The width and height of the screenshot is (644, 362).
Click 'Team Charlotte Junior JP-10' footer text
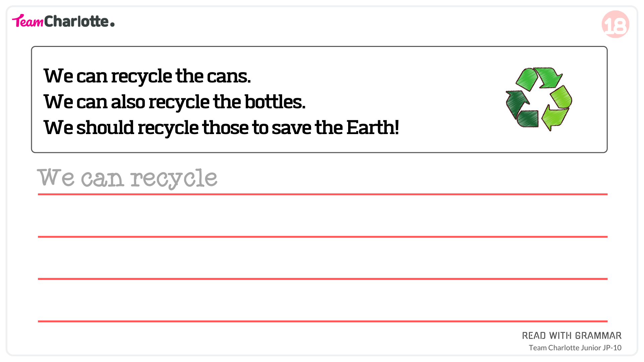[575, 348]
